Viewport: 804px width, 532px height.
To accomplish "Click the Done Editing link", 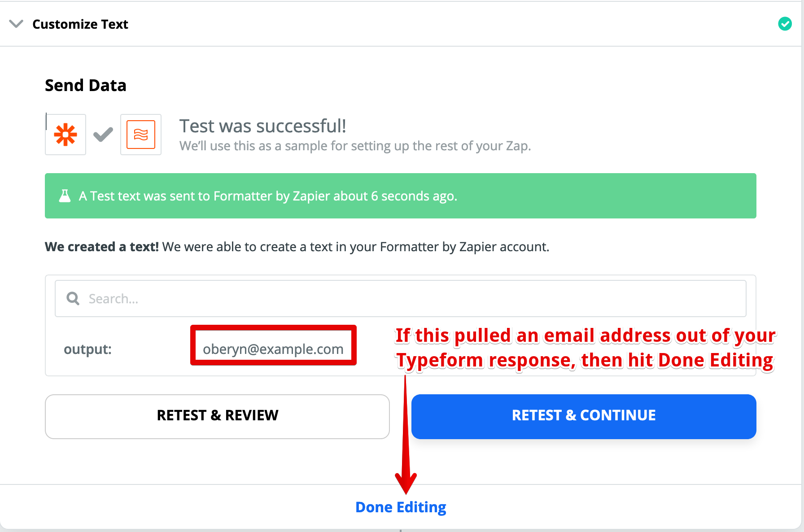I will [401, 507].
